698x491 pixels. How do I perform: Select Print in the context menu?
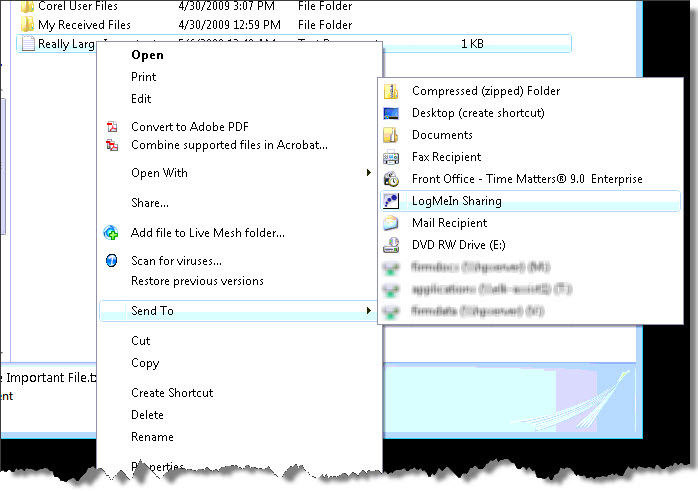point(144,77)
